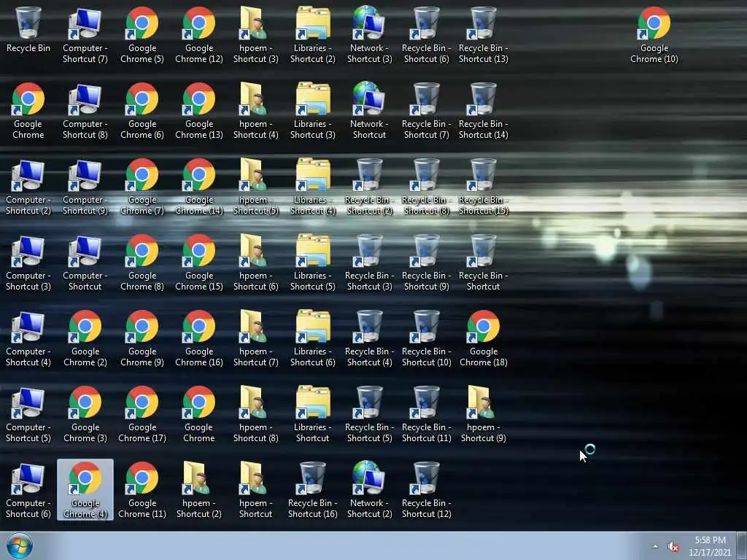The image size is (747, 560).
Task: Open the Windows Start menu
Action: point(19,545)
